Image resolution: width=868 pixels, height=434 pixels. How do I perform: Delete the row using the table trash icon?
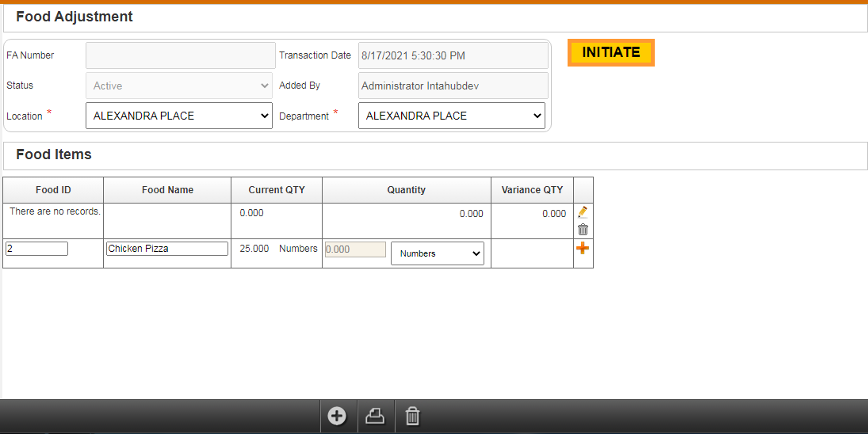pyautogui.click(x=583, y=230)
